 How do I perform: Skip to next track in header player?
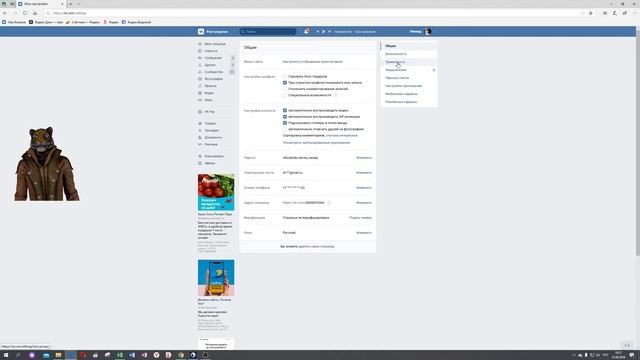[329, 31]
